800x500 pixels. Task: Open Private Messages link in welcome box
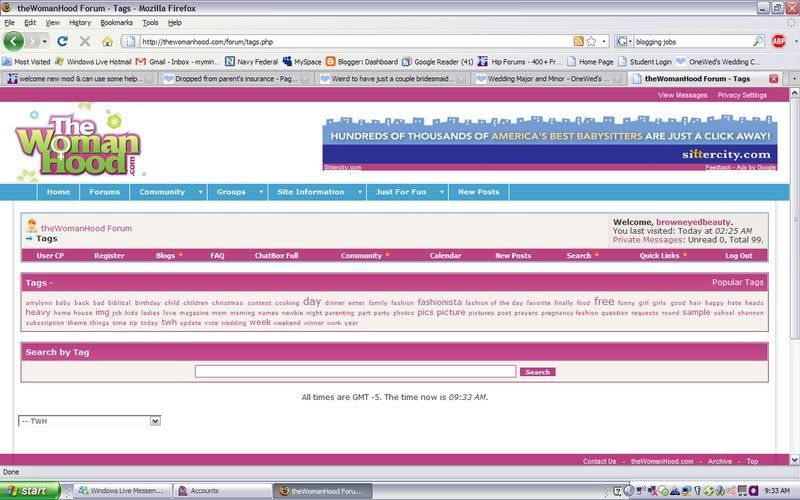click(x=648, y=240)
